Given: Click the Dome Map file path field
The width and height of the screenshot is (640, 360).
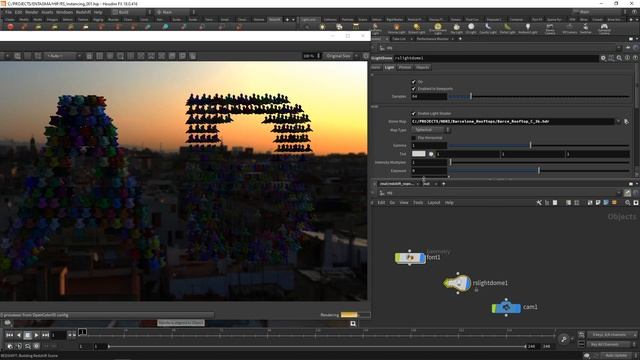Looking at the screenshot, I should tap(513, 122).
